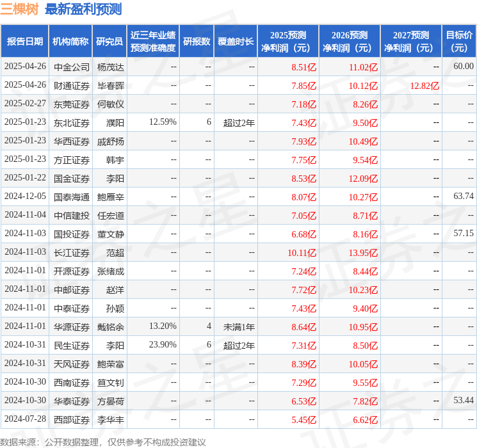Click institution 华源证券
The width and height of the screenshot is (477, 448).
tap(72, 327)
